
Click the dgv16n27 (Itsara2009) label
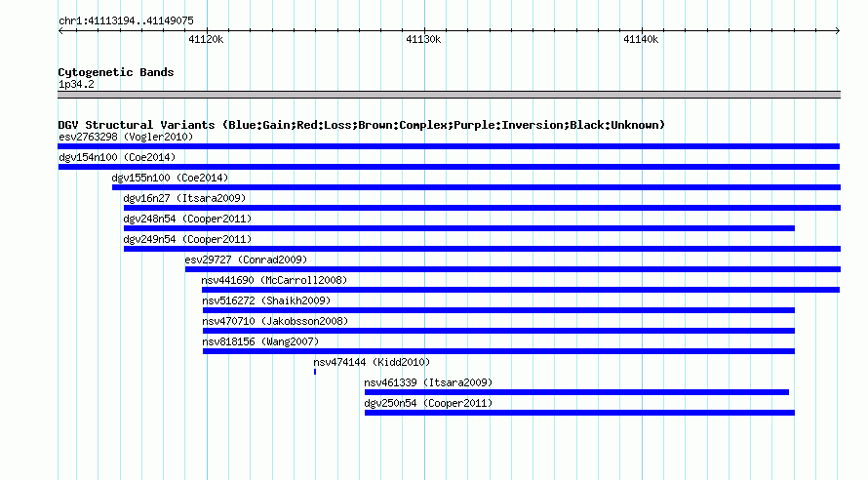[184, 198]
